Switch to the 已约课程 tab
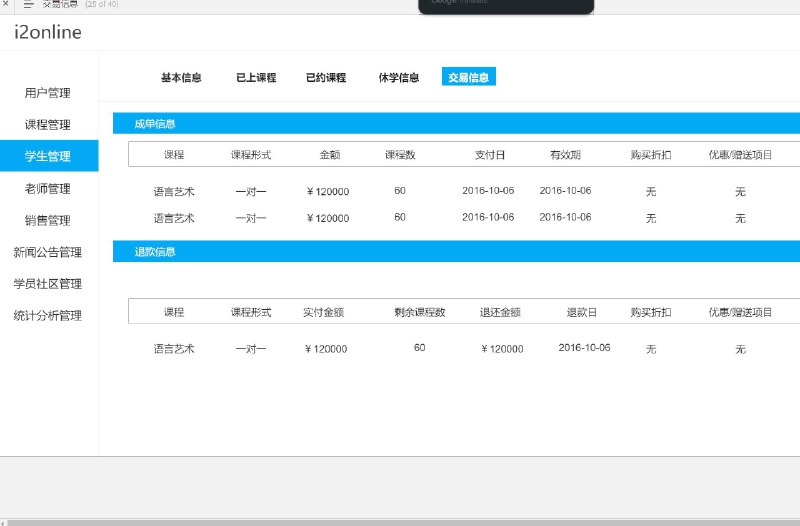The width and height of the screenshot is (800, 526). (x=326, y=78)
